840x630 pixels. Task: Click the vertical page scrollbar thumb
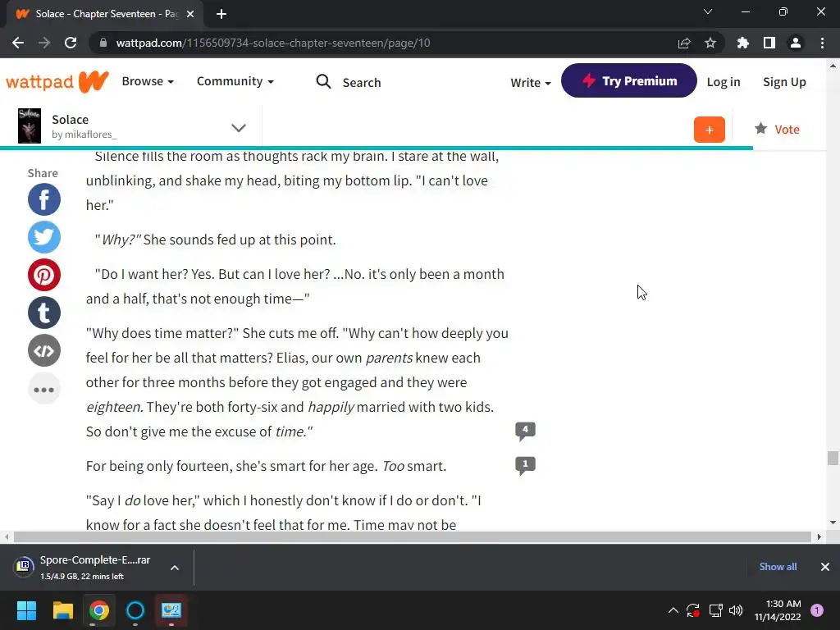(x=833, y=459)
